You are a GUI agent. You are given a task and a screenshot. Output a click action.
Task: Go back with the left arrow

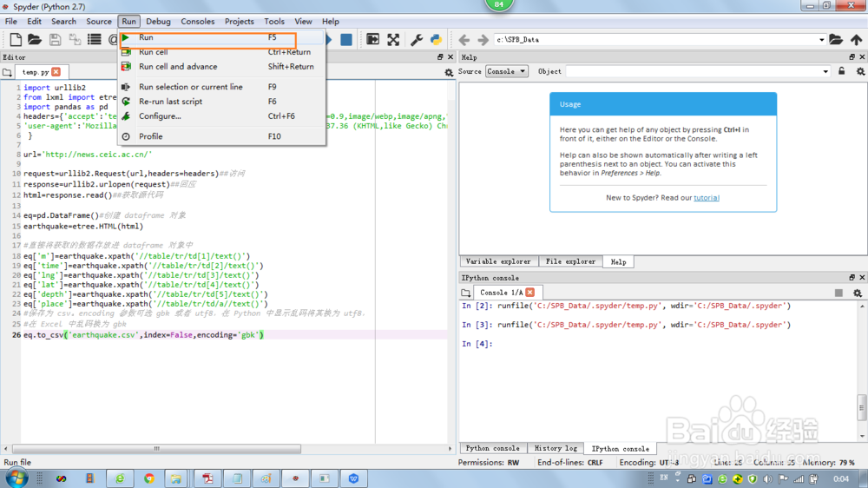point(464,39)
